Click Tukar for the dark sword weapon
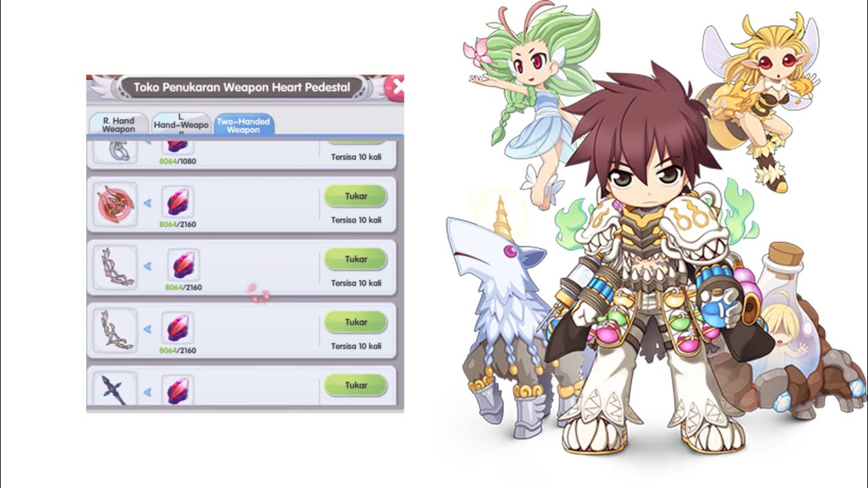This screenshot has width=868, height=488. (x=356, y=386)
